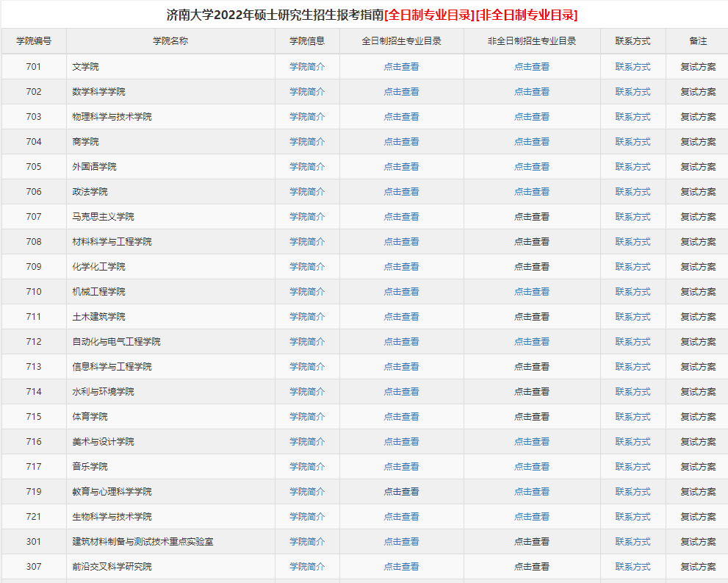Open 复试方案 for 外国语学院
Screen dimensions: 728x583
click(697, 167)
